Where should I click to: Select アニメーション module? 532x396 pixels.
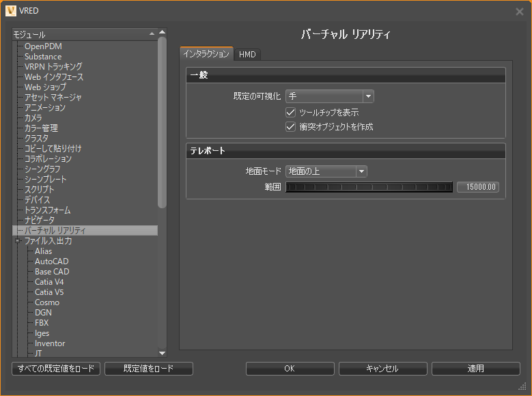point(45,108)
